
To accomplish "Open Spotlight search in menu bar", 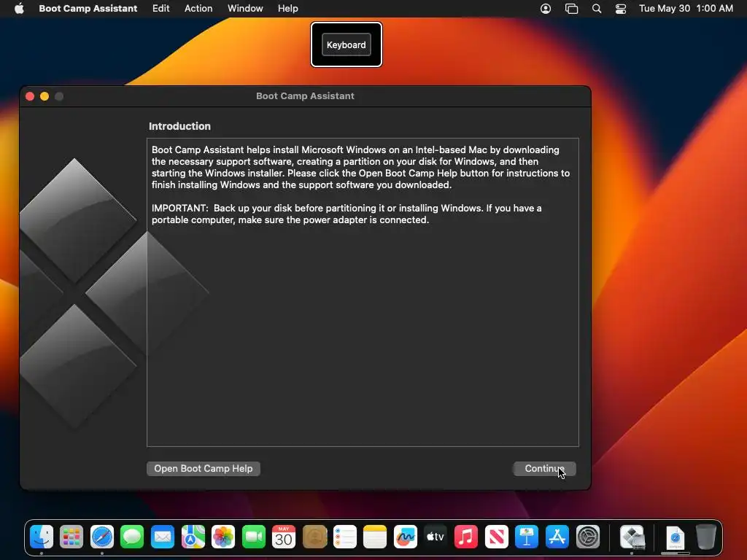I will pos(597,9).
